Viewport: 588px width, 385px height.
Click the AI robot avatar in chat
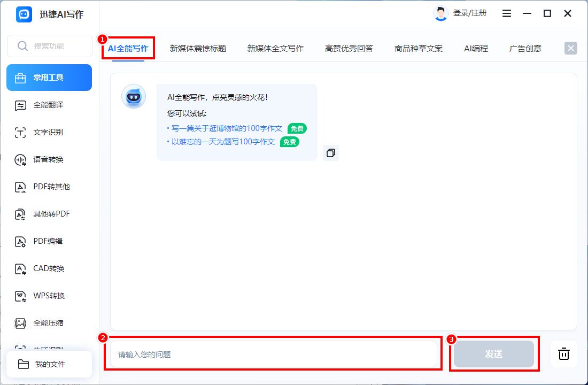pyautogui.click(x=134, y=96)
